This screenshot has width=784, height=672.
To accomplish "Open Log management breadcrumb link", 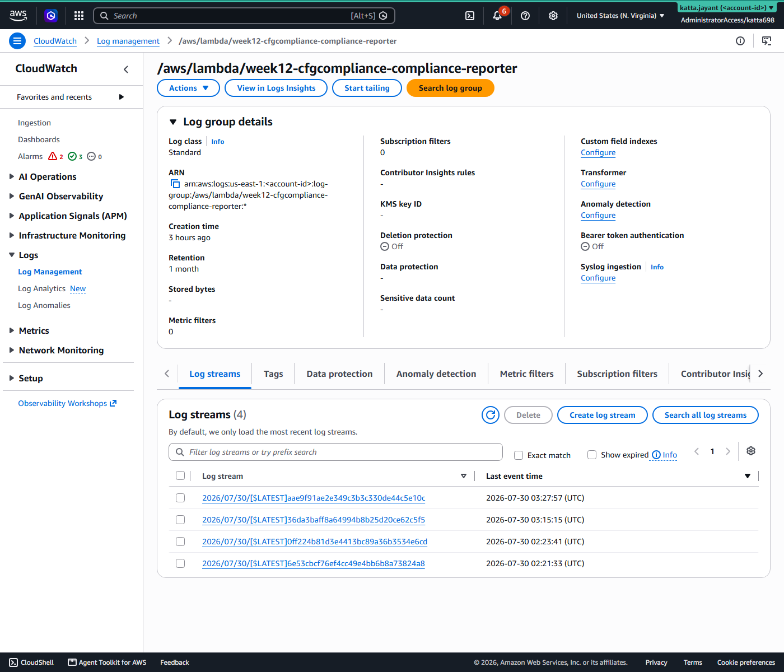I will point(128,41).
